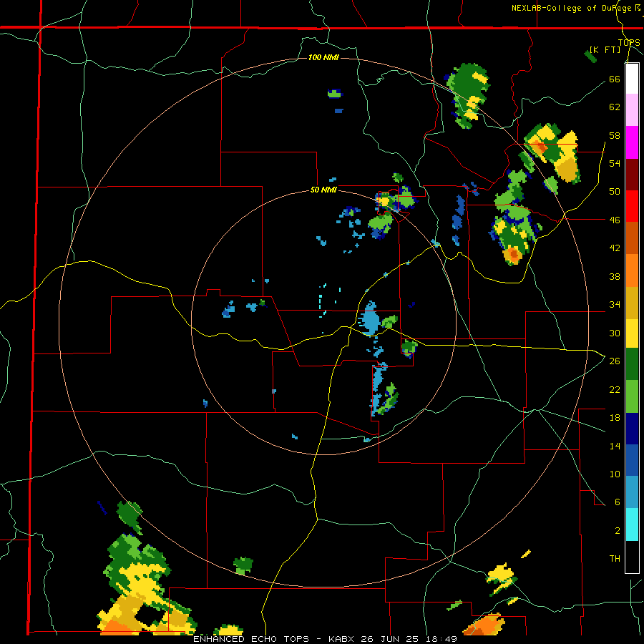The image size is (644, 644).
Task: Choose the light green legend swatch
Action: pyautogui.click(x=632, y=396)
